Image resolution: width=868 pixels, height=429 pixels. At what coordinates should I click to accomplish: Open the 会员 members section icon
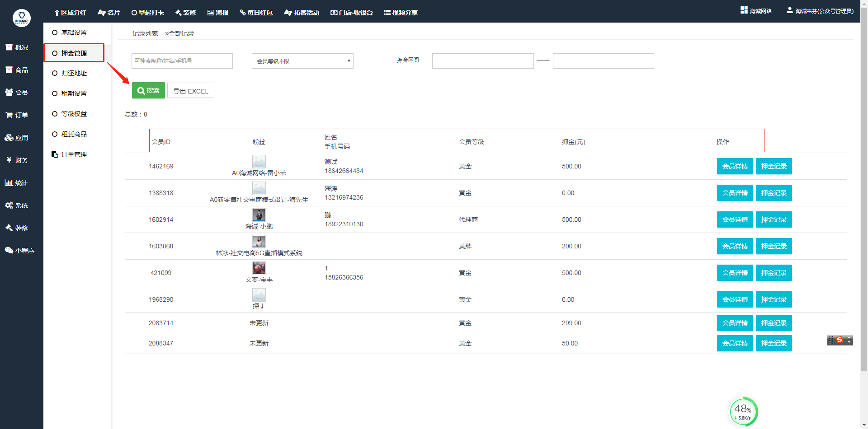pos(9,93)
